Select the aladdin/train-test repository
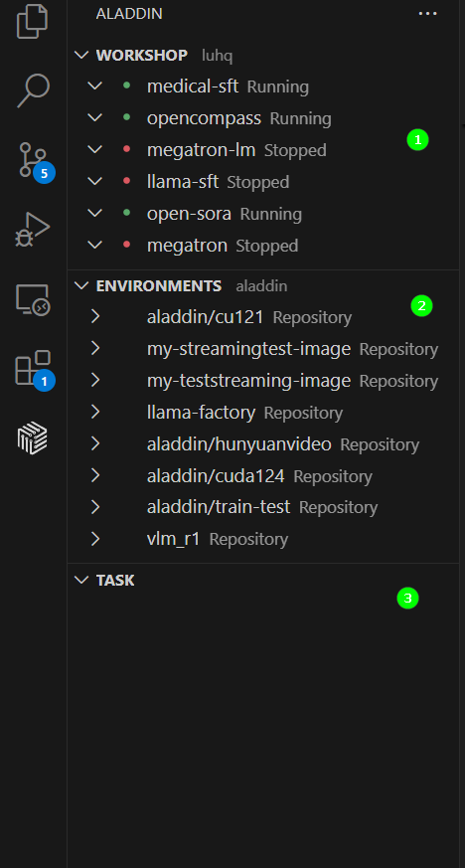The height and width of the screenshot is (868, 465). [x=263, y=506]
